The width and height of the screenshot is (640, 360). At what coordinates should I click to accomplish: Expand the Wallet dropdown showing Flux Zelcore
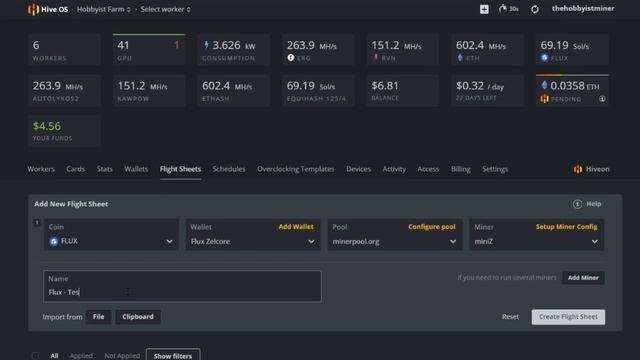[x=253, y=235]
